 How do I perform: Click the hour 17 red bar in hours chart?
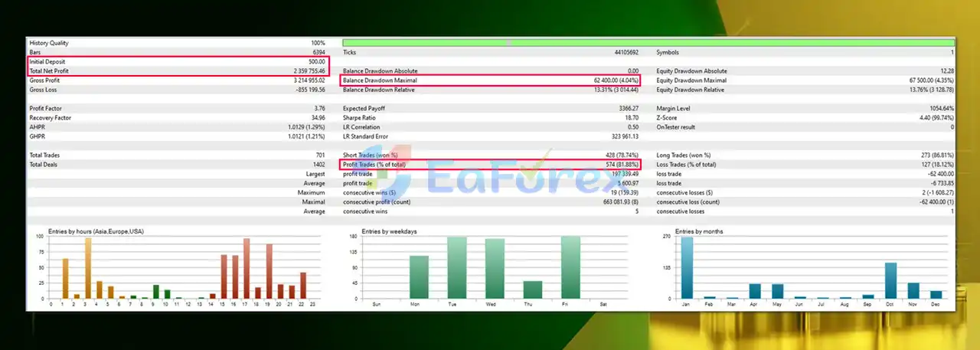247,268
